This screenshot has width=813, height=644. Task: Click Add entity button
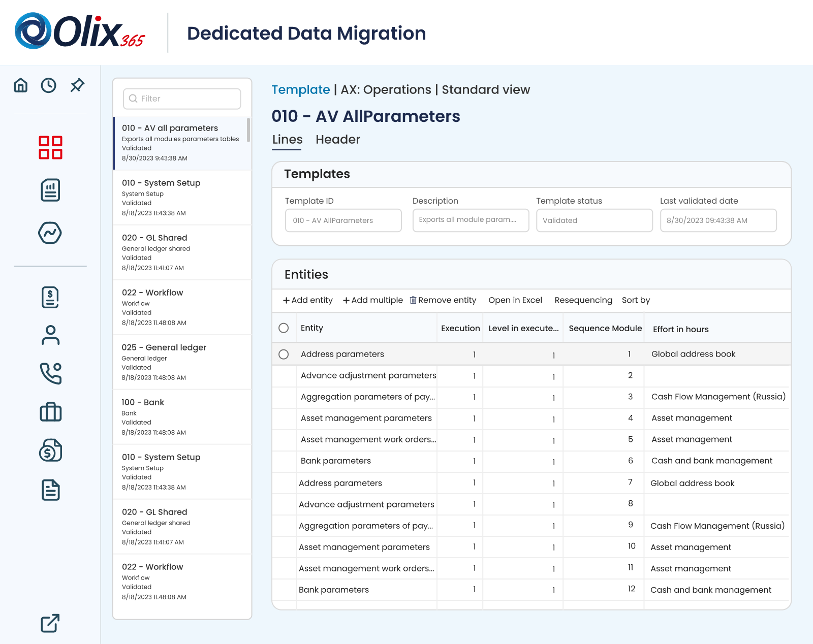pos(307,300)
